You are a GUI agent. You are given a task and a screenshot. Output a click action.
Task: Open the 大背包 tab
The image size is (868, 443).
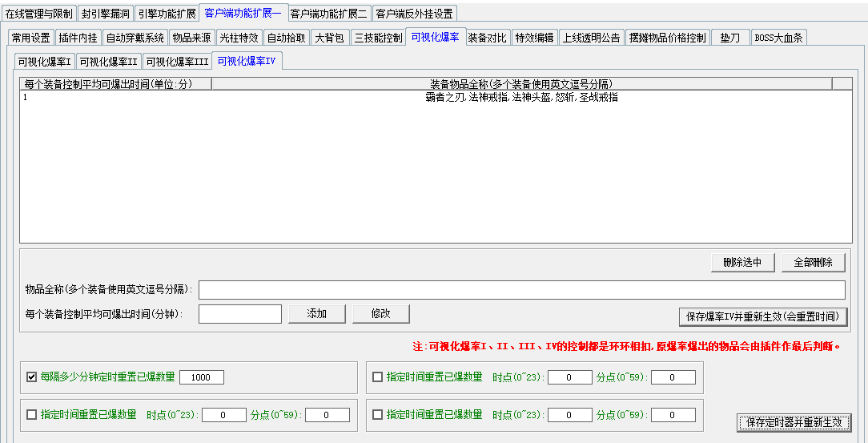point(329,38)
